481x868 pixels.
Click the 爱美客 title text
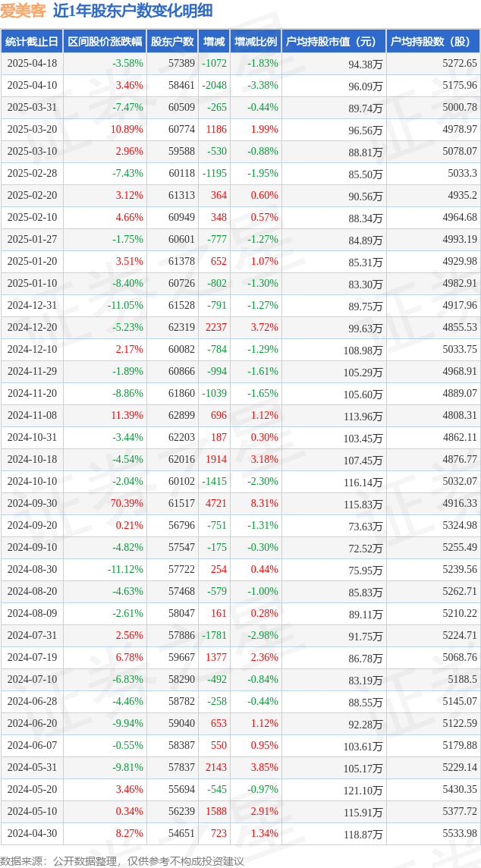coord(23,11)
